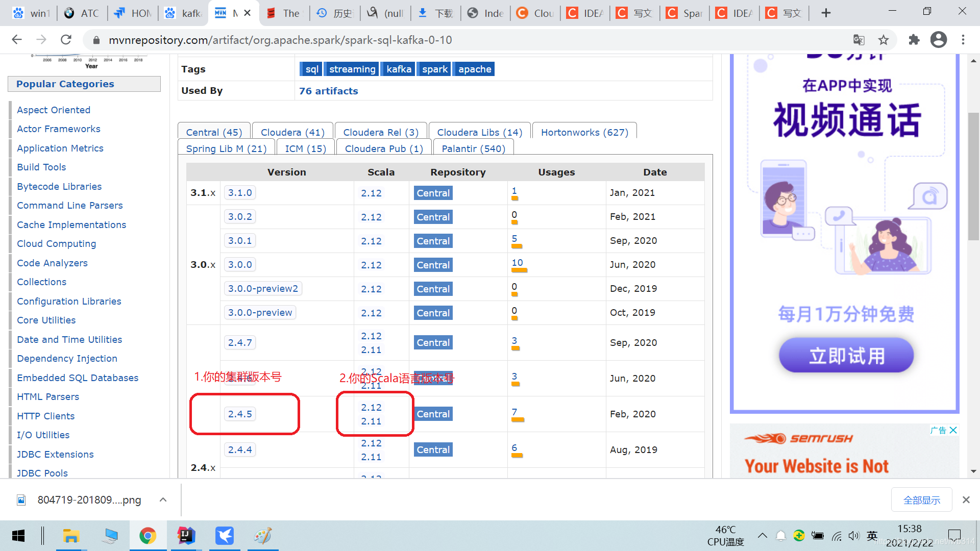Go back to previous page
The height and width of the screenshot is (551, 980).
[x=17, y=40]
